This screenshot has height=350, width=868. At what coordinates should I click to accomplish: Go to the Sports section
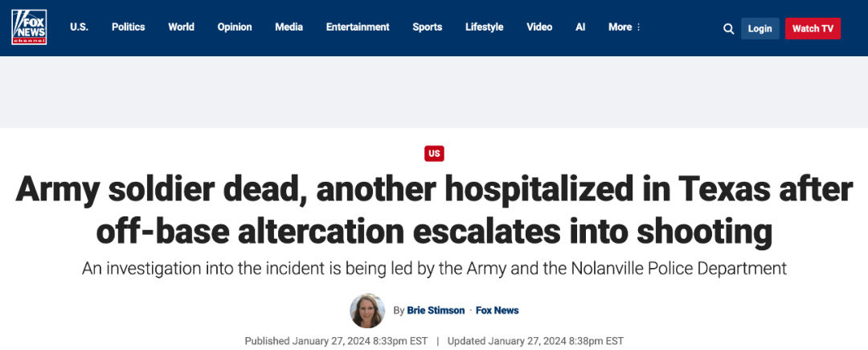click(428, 27)
